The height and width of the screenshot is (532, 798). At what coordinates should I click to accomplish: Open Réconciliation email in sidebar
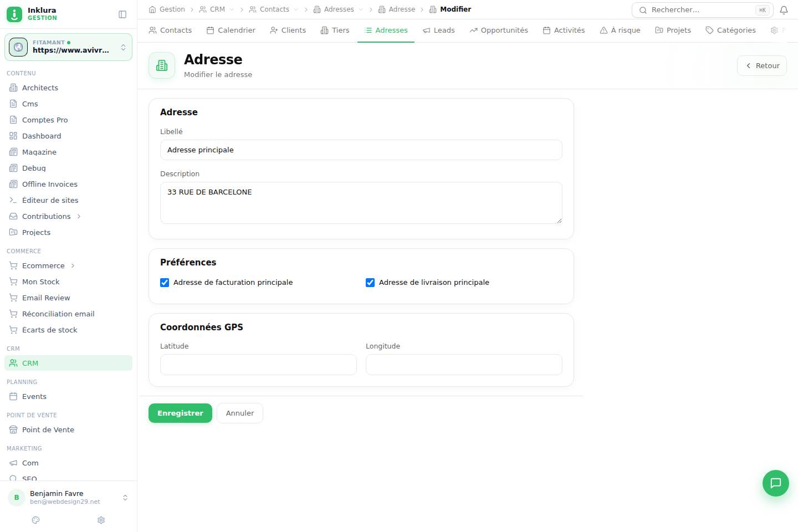(68, 314)
